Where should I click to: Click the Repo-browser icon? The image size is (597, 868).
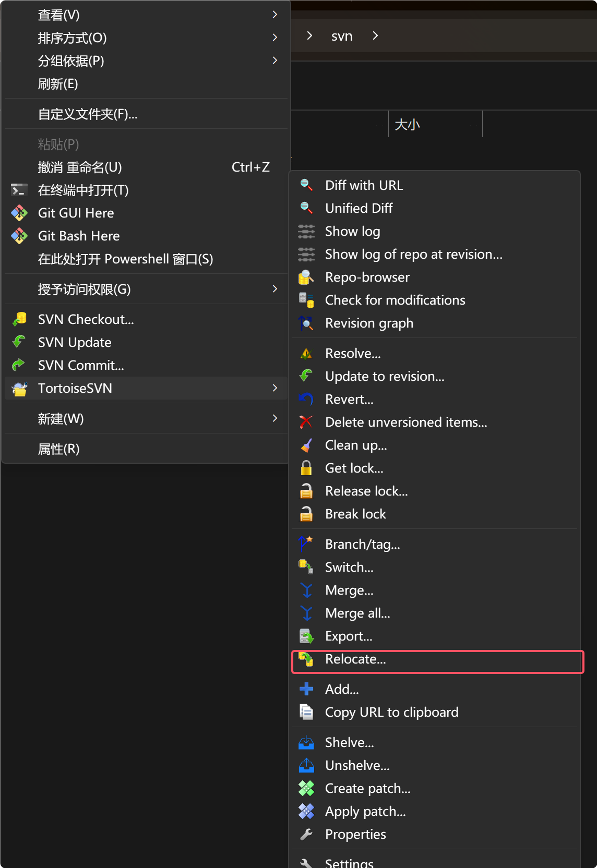[x=306, y=277]
